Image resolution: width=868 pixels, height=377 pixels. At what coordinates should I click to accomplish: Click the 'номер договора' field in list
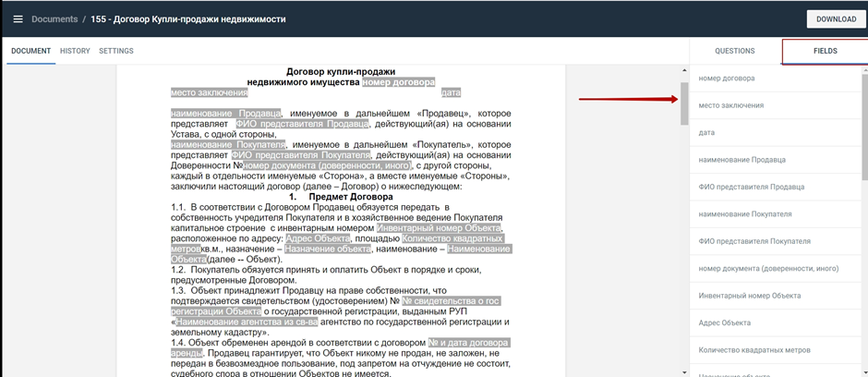[x=727, y=79]
